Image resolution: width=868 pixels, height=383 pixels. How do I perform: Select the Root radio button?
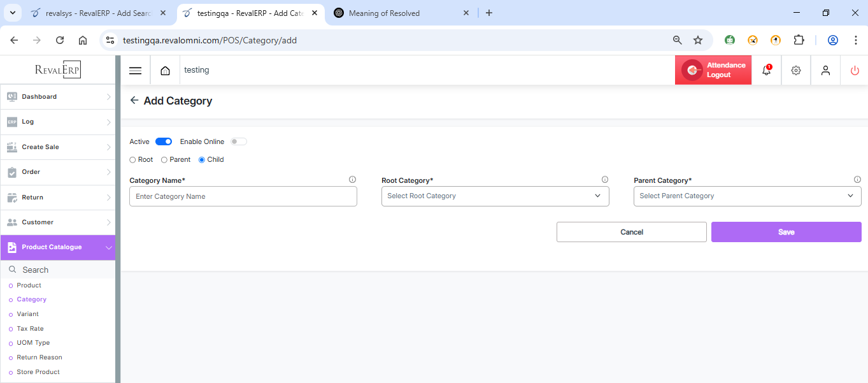click(132, 160)
